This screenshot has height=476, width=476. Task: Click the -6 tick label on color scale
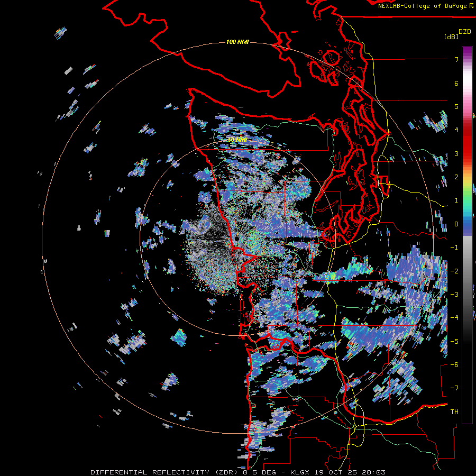tap(454, 365)
